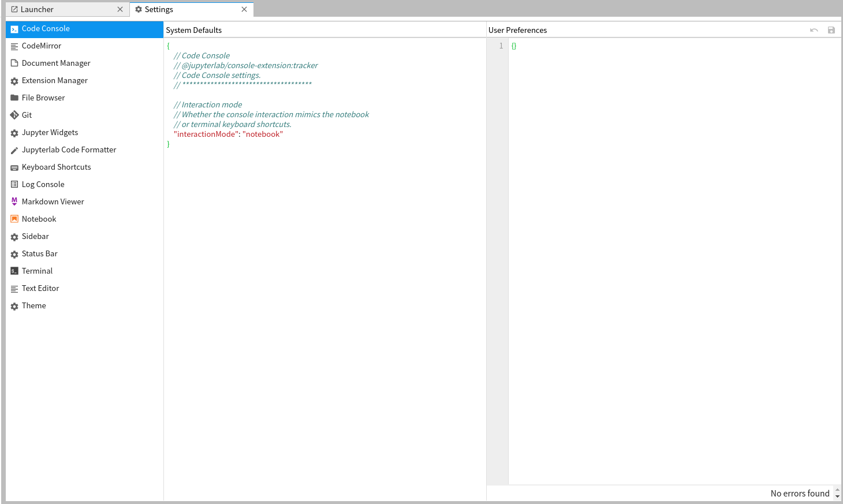Click the Theme gear icon
The image size is (843, 504).
tap(14, 307)
